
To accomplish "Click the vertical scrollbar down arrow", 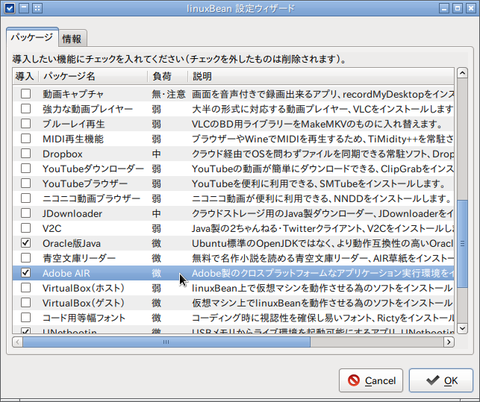I will [x=462, y=328].
